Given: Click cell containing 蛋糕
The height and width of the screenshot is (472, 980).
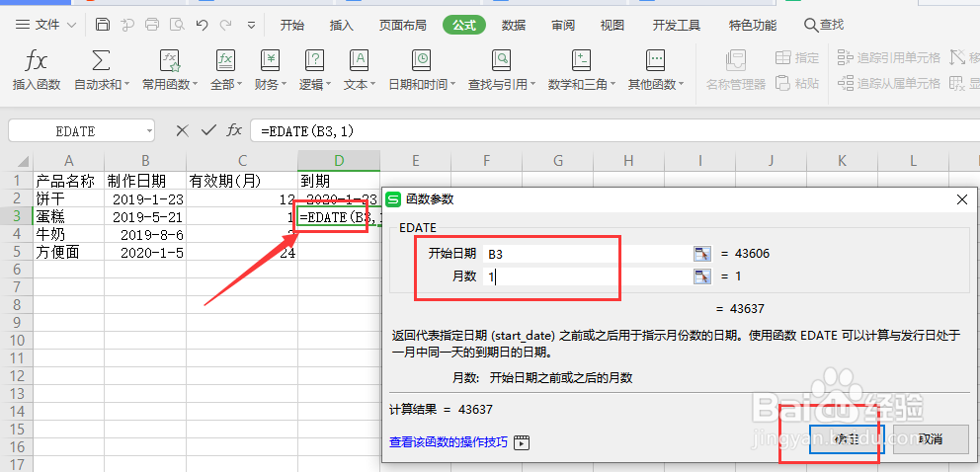Looking at the screenshot, I should click(69, 216).
